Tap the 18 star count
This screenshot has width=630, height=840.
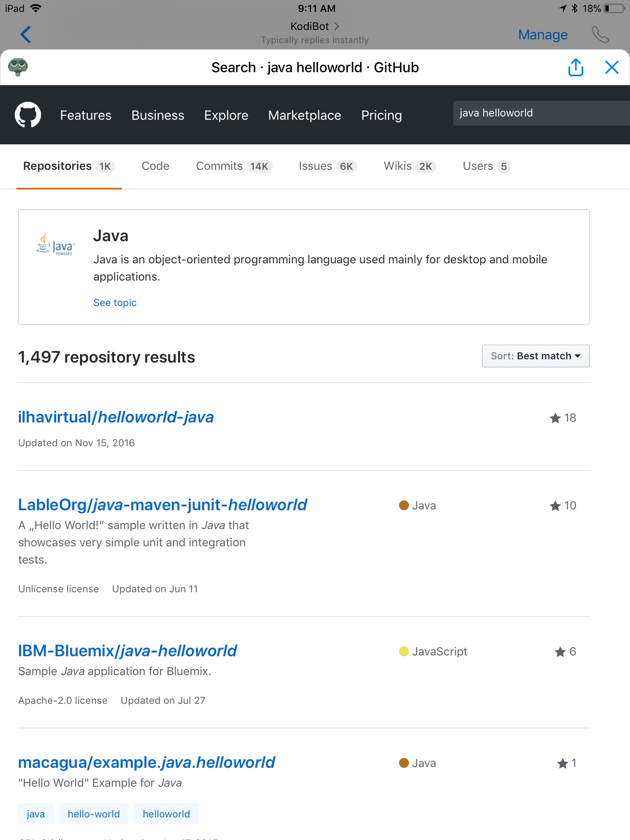pos(570,418)
